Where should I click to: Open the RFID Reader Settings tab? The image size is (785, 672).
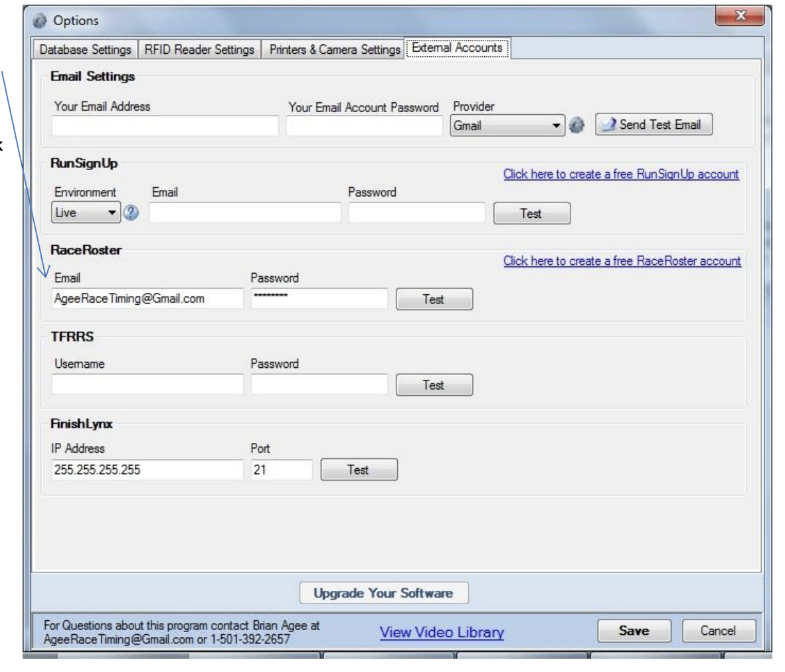pyautogui.click(x=199, y=50)
